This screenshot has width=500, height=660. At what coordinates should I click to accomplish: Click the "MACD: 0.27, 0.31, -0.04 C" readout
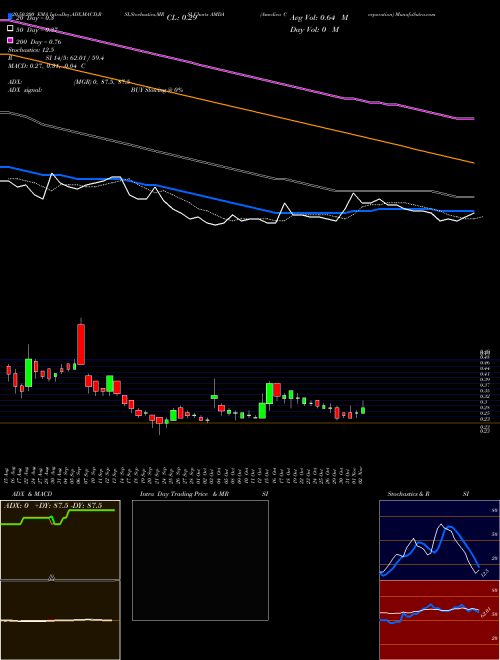(47, 66)
